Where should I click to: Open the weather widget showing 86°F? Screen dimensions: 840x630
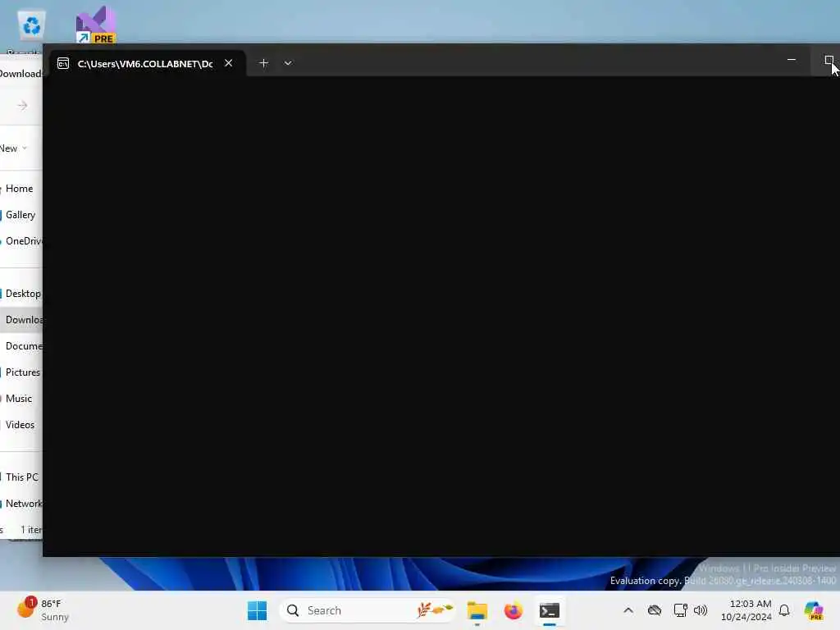click(x=43, y=610)
